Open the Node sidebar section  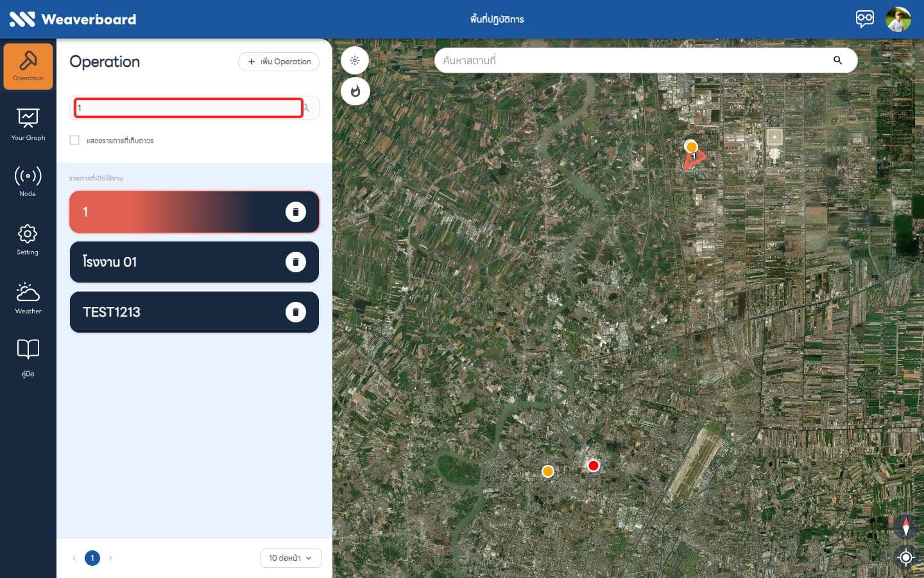(x=28, y=181)
